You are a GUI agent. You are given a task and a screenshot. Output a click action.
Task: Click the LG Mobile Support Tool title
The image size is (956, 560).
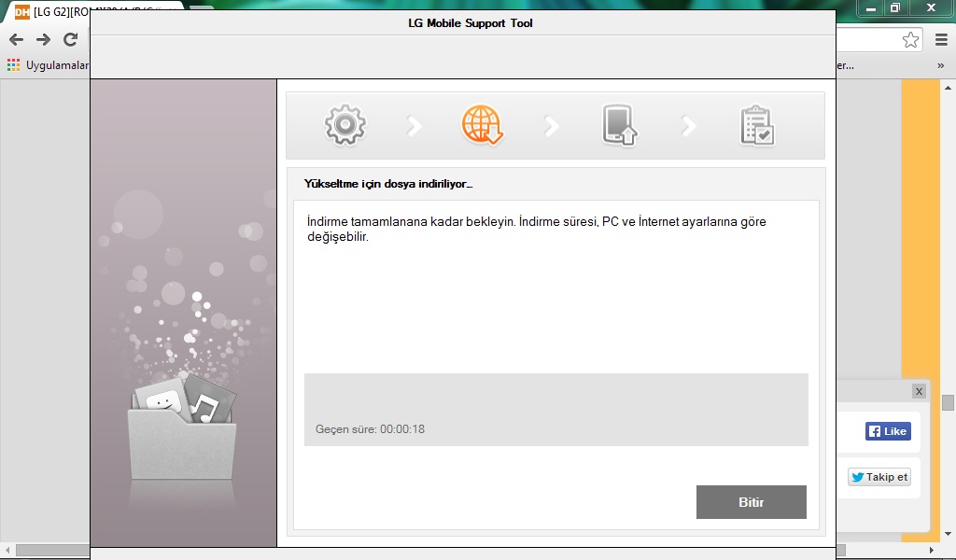[471, 23]
